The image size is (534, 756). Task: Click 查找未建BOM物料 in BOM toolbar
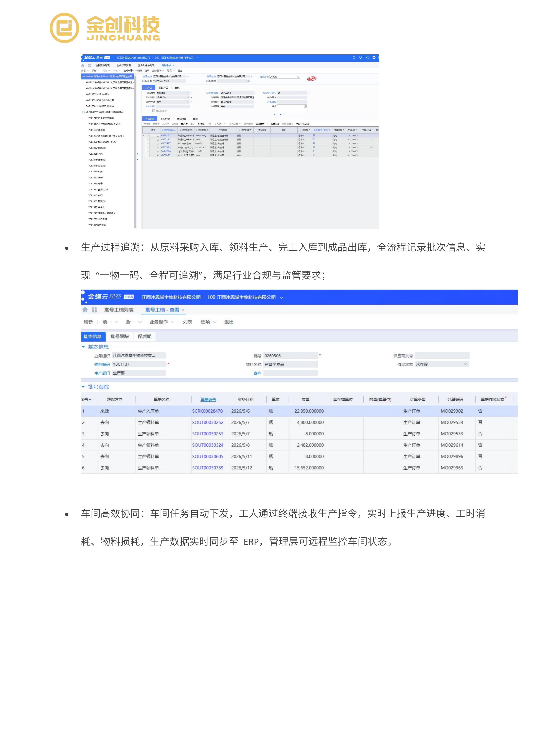click(x=133, y=71)
